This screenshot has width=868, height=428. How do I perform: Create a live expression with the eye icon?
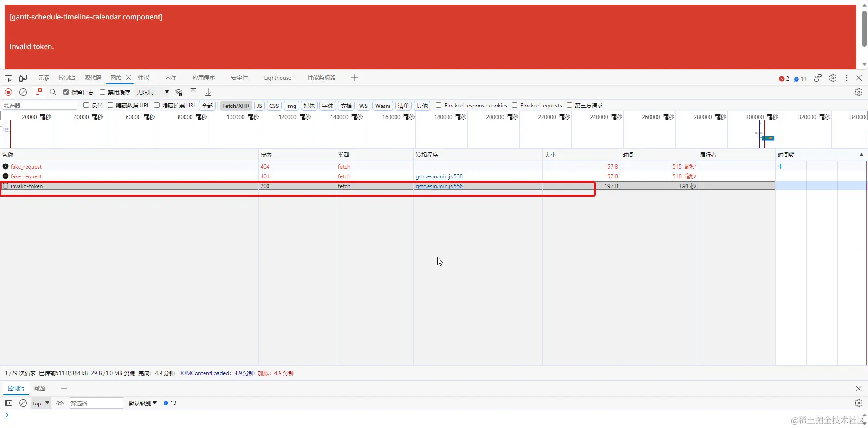[60, 403]
